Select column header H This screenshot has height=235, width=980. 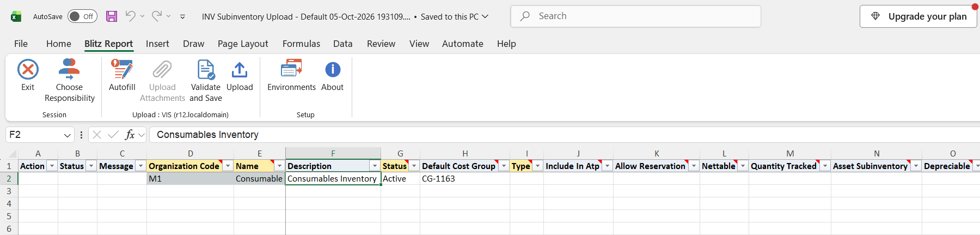pyautogui.click(x=465, y=154)
